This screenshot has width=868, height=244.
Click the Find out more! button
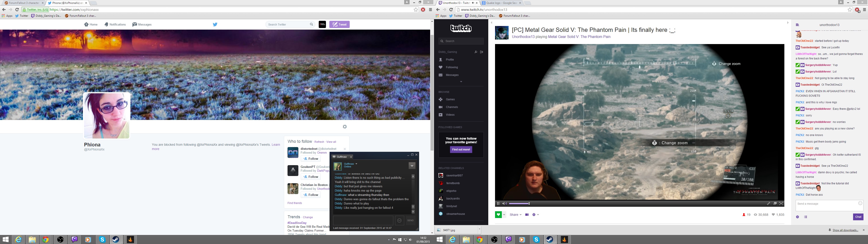(461, 149)
